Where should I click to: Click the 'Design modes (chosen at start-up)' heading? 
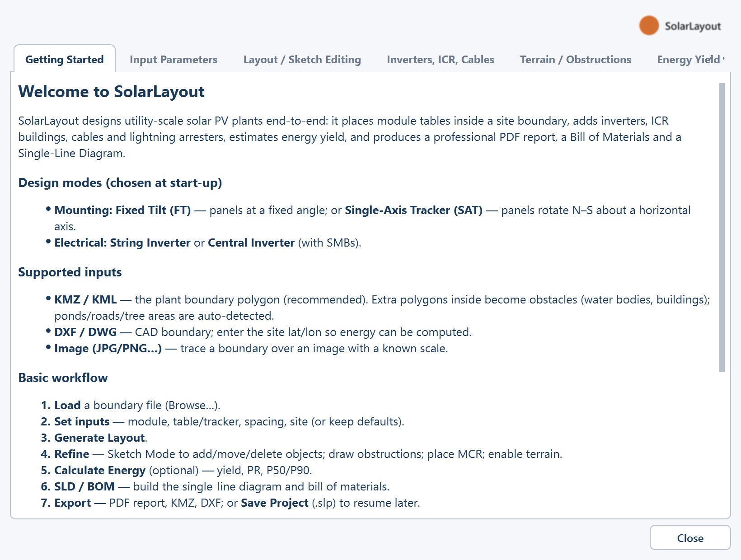(120, 182)
